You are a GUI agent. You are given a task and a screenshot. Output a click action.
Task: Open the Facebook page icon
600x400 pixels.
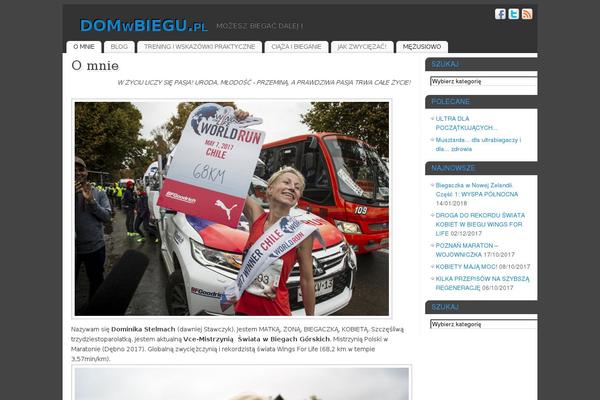pyautogui.click(x=500, y=14)
